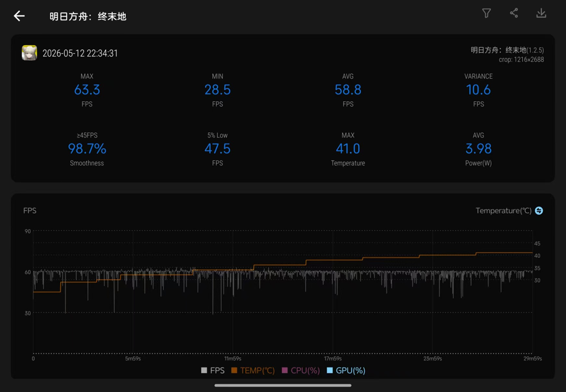Click the 11m59s marker on the chart
The width and height of the screenshot is (566, 392).
(233, 358)
